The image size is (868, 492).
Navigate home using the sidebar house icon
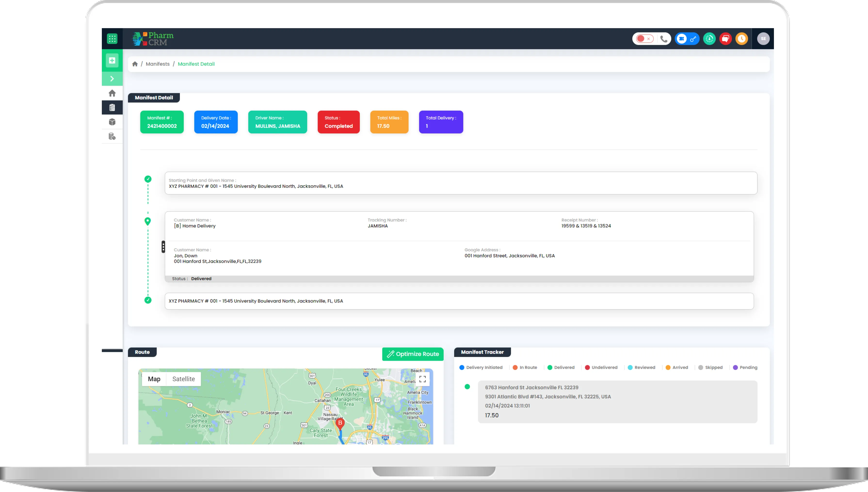tap(112, 93)
